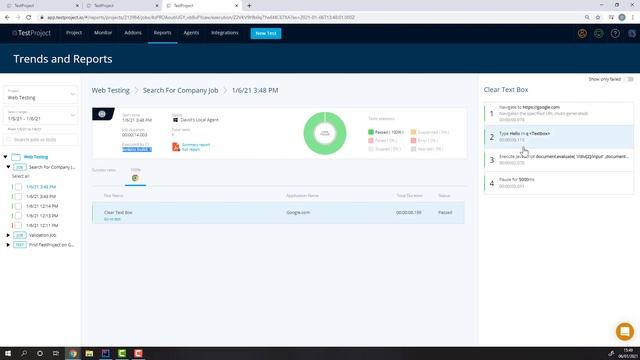The height and width of the screenshot is (360, 640).
Task: Open the orange chat support bubble
Action: point(624,331)
